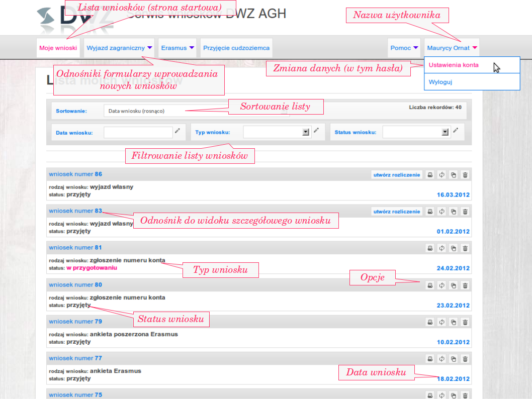This screenshot has width=532, height=399.
Task: Delete wniosek numer 83
Action: (465, 212)
